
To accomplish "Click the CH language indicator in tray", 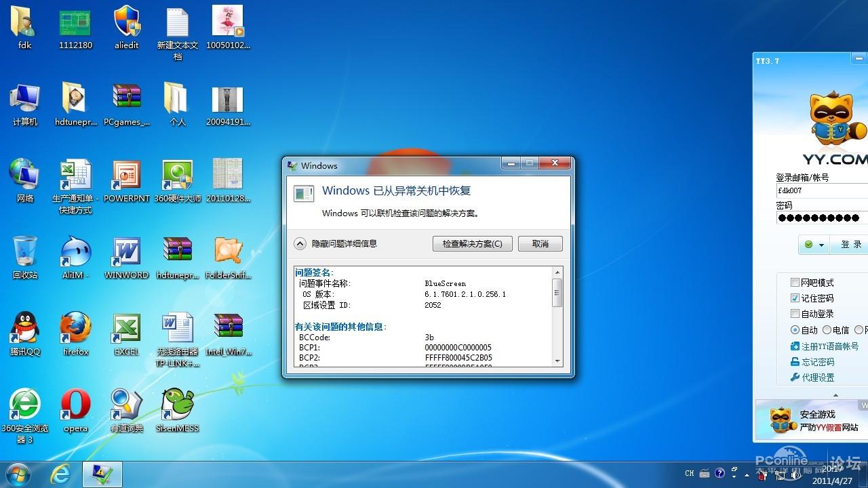I will [690, 473].
